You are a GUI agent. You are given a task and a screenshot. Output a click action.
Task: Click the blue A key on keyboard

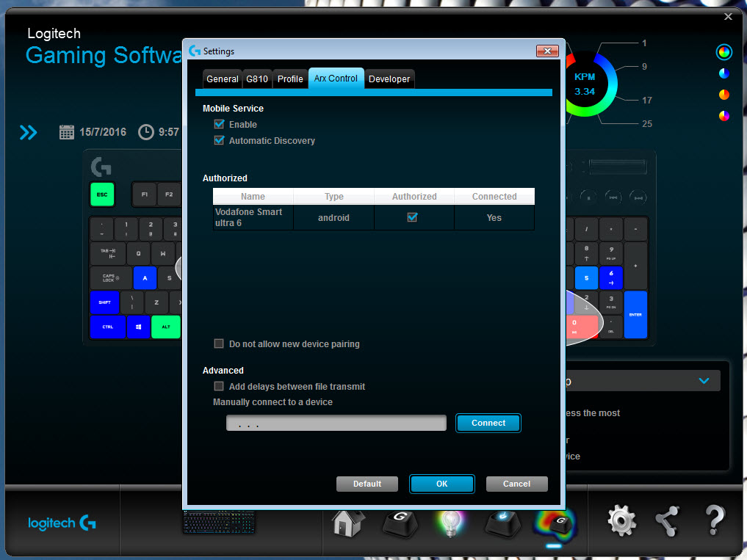point(145,277)
